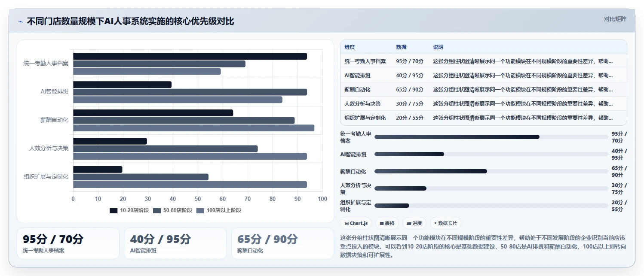Select the 人效分析与决策 table row name
Image resolution: width=644 pixels, height=276 pixels.
coord(362,104)
